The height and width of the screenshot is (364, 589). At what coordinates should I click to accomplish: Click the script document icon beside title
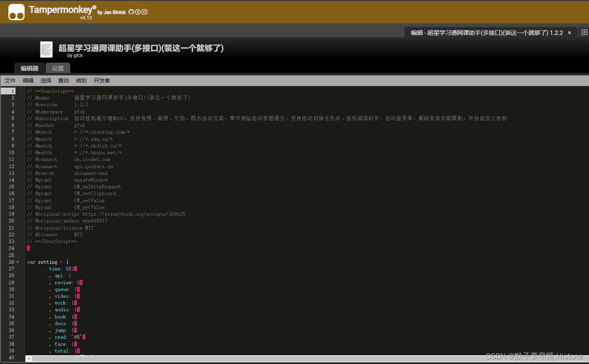coord(46,50)
